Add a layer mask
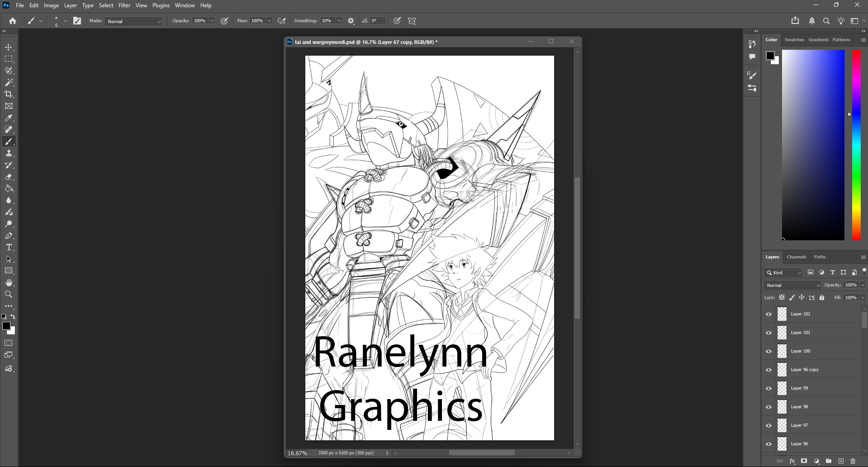 (804, 461)
